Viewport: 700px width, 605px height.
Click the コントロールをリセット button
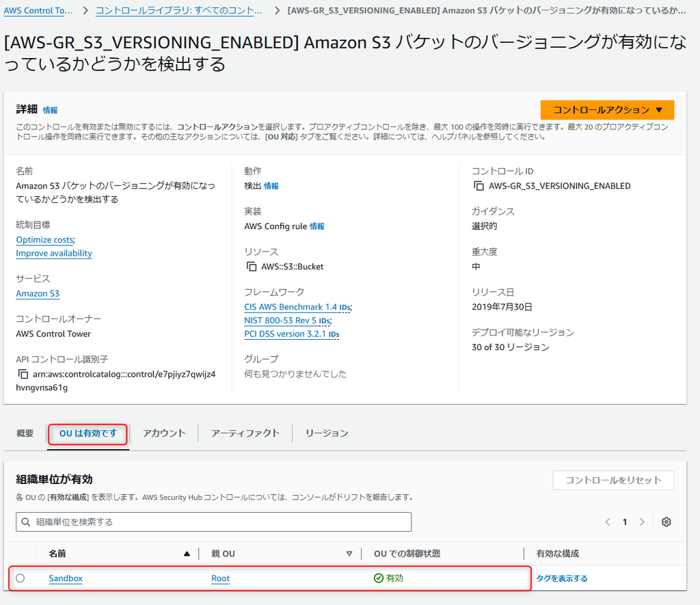point(613,481)
